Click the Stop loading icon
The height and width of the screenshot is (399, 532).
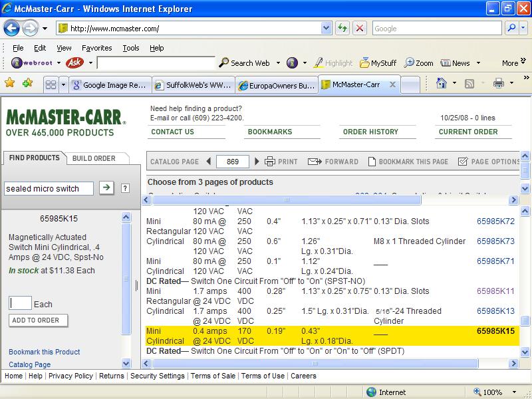tap(359, 29)
